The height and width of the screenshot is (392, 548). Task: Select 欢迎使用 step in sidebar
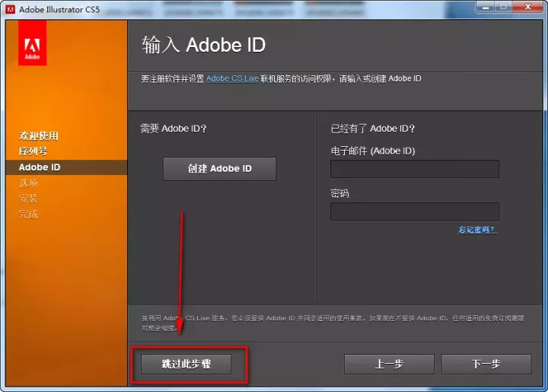click(x=39, y=135)
